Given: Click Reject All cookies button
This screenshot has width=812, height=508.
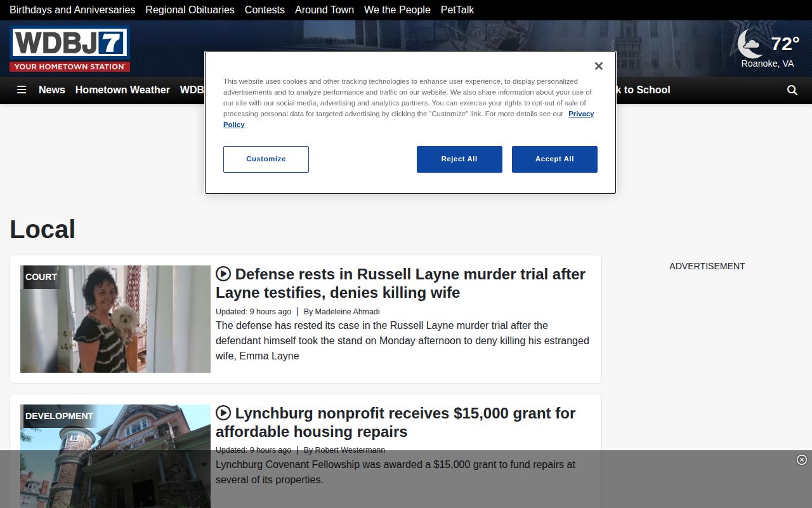Looking at the screenshot, I should [x=459, y=159].
